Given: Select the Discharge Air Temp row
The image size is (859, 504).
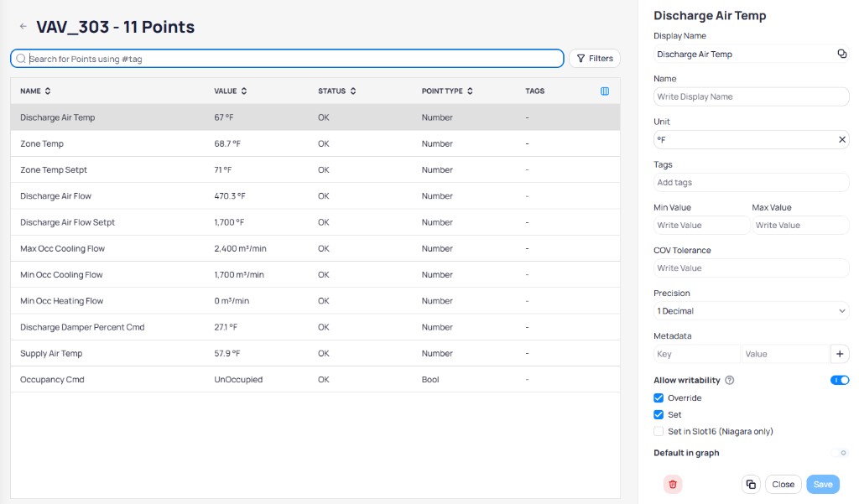Looking at the screenshot, I should 315,117.
